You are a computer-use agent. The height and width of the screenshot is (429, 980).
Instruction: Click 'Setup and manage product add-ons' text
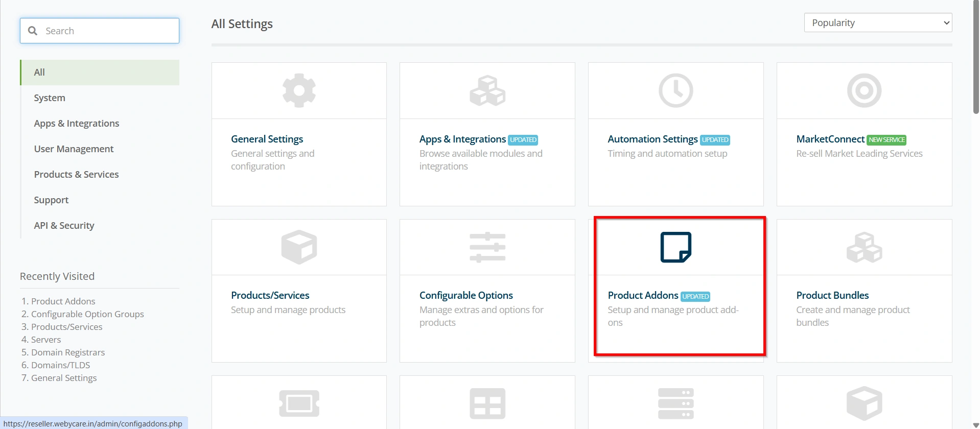(673, 316)
